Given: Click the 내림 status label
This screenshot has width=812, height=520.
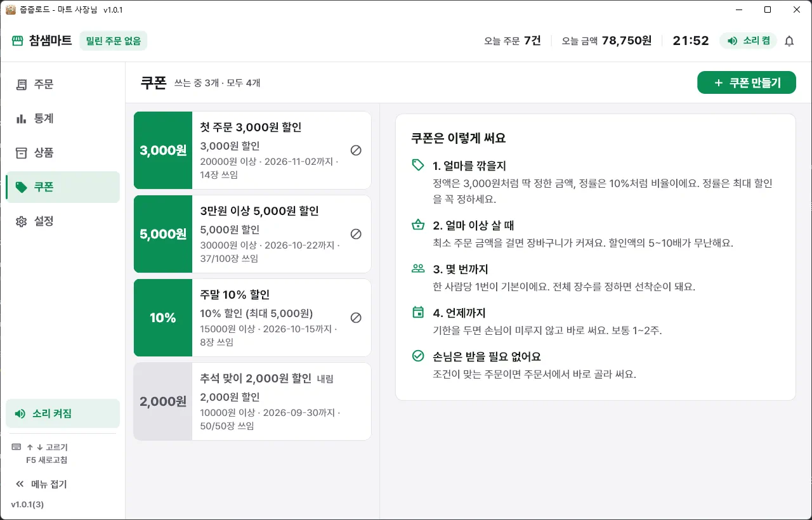Looking at the screenshot, I should (325, 379).
